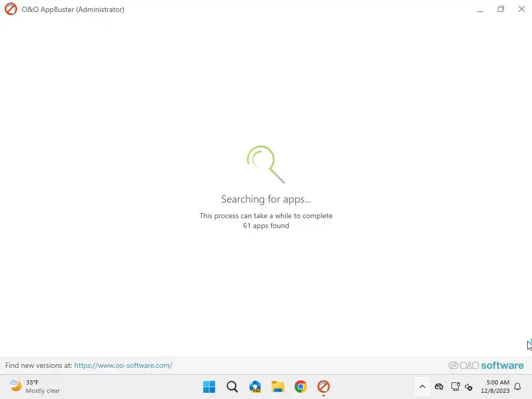The height and width of the screenshot is (399, 532).
Task: Open network status tray icon
Action: pyautogui.click(x=455, y=387)
